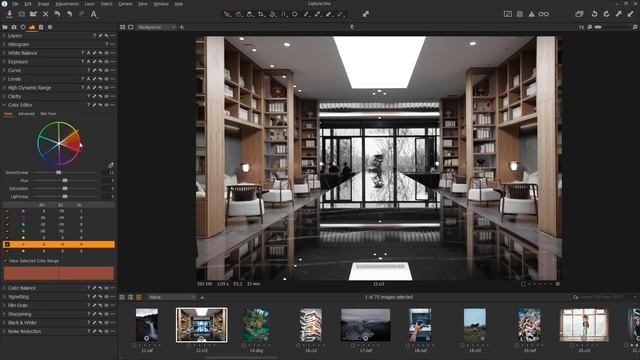Open the Name sort dropdown in browser

tap(172, 297)
